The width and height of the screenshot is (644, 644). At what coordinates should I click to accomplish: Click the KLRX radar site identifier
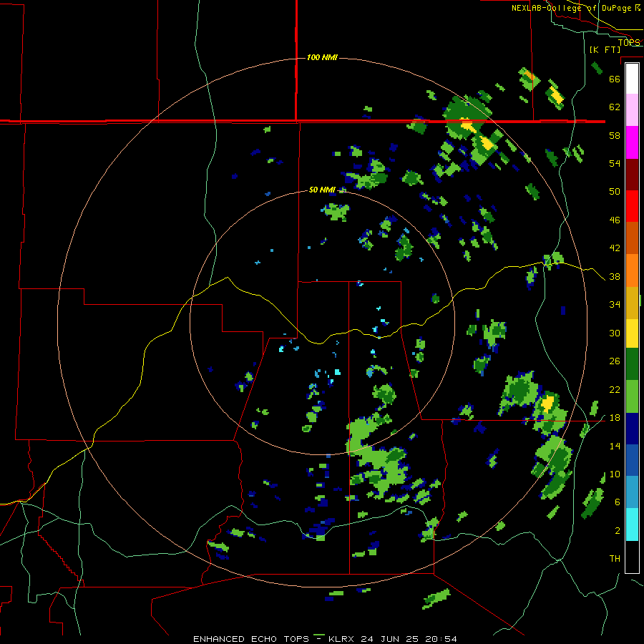click(x=342, y=639)
